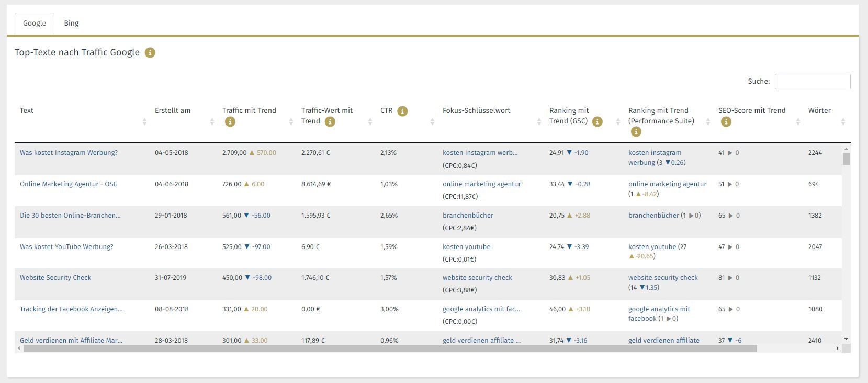Click the vertical scrollbar down arrow
868x383 pixels.
point(846,339)
